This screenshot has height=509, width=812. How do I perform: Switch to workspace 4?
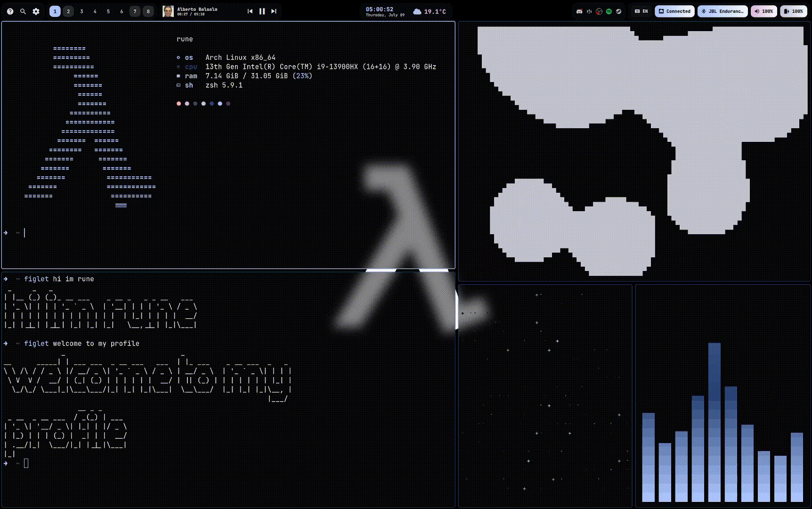(95, 11)
